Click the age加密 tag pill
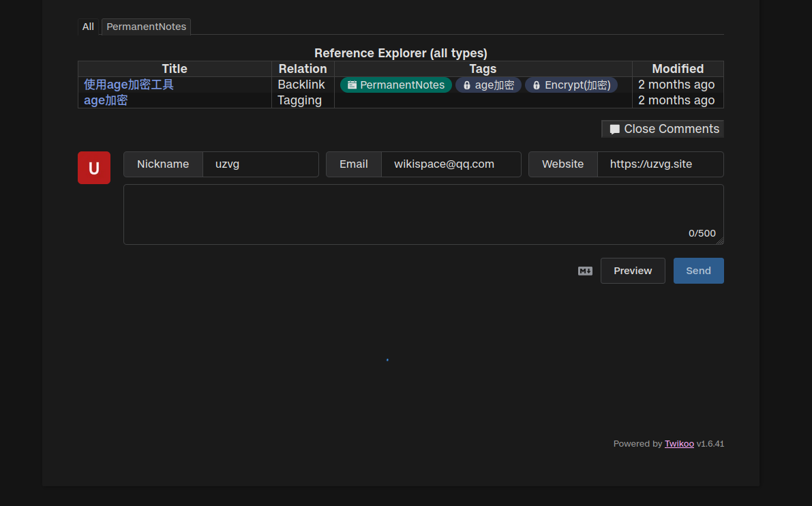This screenshot has width=812, height=506. (488, 85)
